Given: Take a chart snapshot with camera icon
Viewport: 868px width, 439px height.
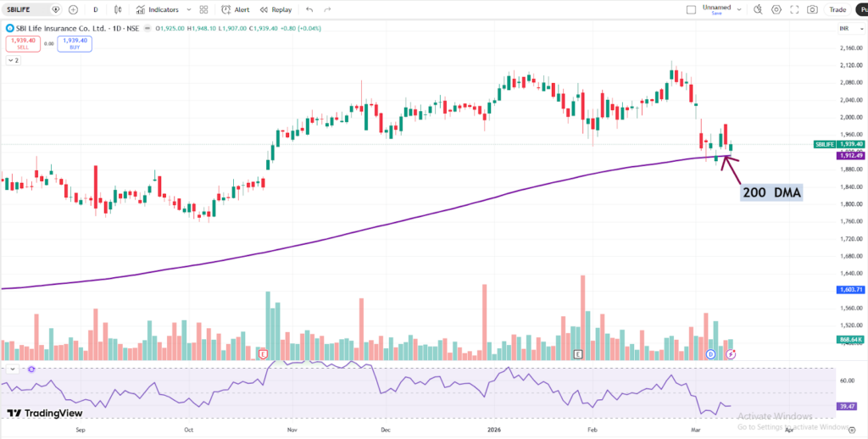Looking at the screenshot, I should pos(813,10).
